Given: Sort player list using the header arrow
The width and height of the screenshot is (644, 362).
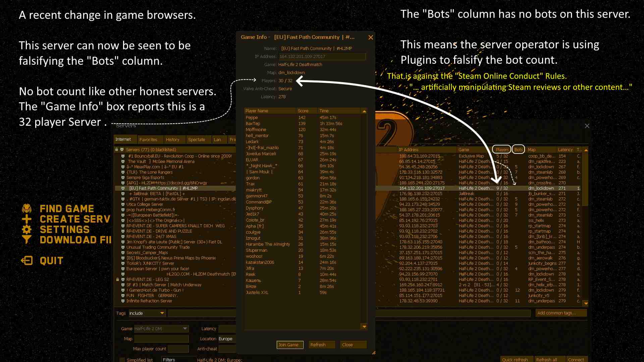Looking at the screenshot, I should (364, 111).
